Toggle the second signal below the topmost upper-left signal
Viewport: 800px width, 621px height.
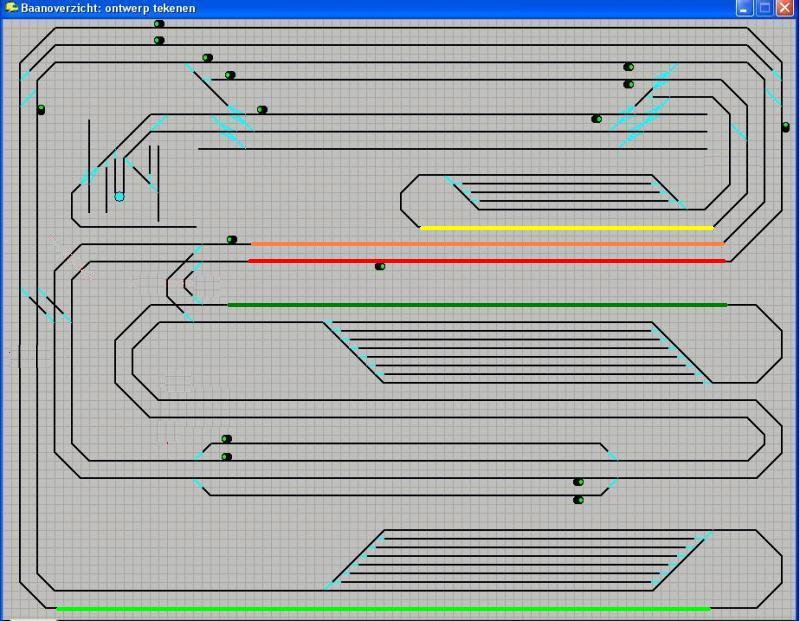[x=159, y=40]
